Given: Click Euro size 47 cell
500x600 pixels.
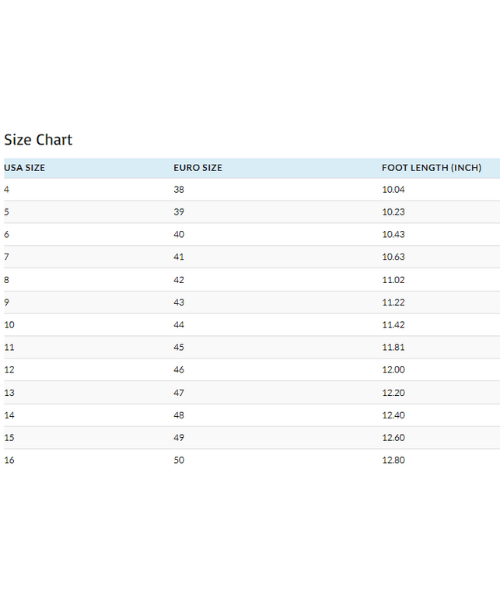Looking at the screenshot, I should [179, 393].
